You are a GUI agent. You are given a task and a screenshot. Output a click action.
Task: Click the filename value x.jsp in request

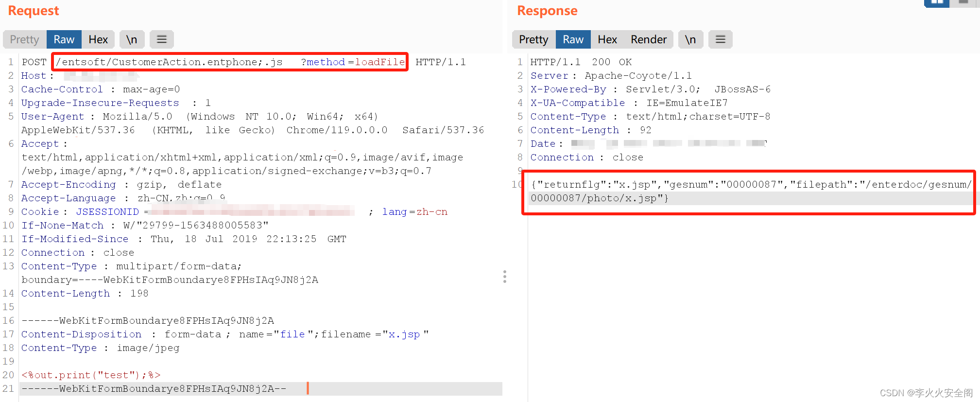404,334
